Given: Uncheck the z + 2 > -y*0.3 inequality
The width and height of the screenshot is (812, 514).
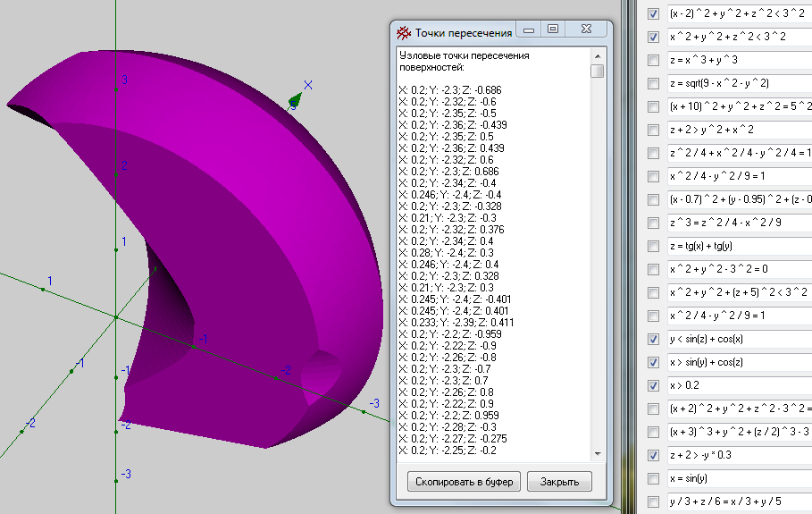Looking at the screenshot, I should tap(653, 456).
